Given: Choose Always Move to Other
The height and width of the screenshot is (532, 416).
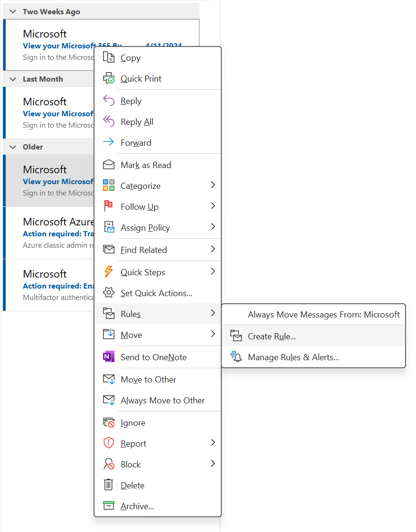Looking at the screenshot, I should 158,401.
